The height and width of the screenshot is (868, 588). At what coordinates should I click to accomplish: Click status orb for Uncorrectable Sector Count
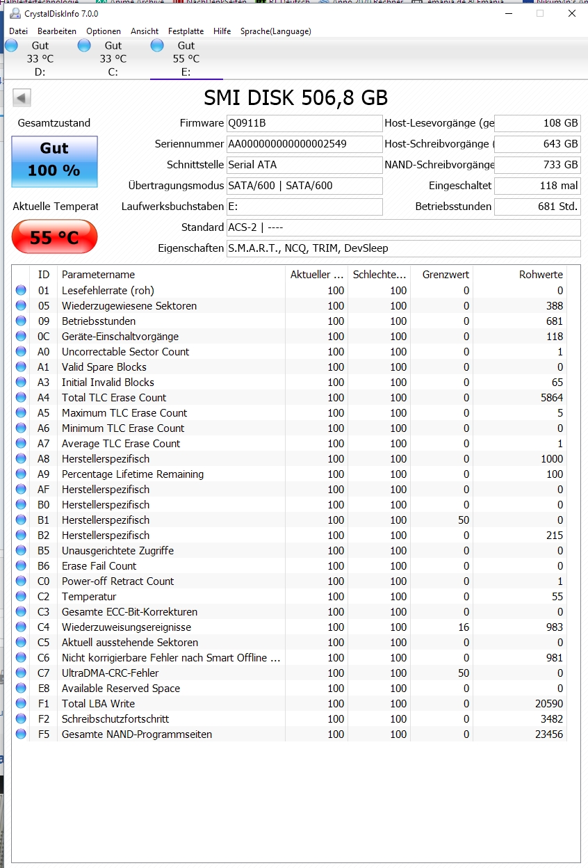21,352
